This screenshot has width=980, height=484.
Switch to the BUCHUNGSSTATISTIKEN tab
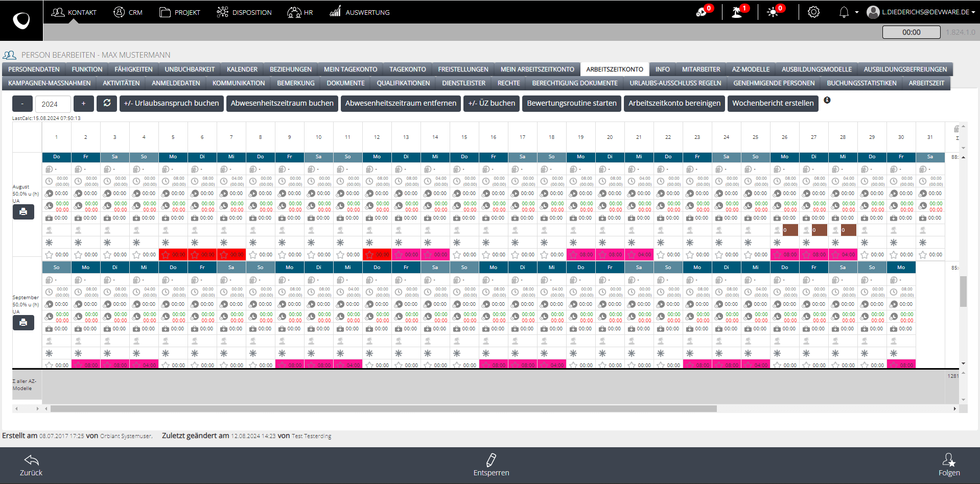861,83
